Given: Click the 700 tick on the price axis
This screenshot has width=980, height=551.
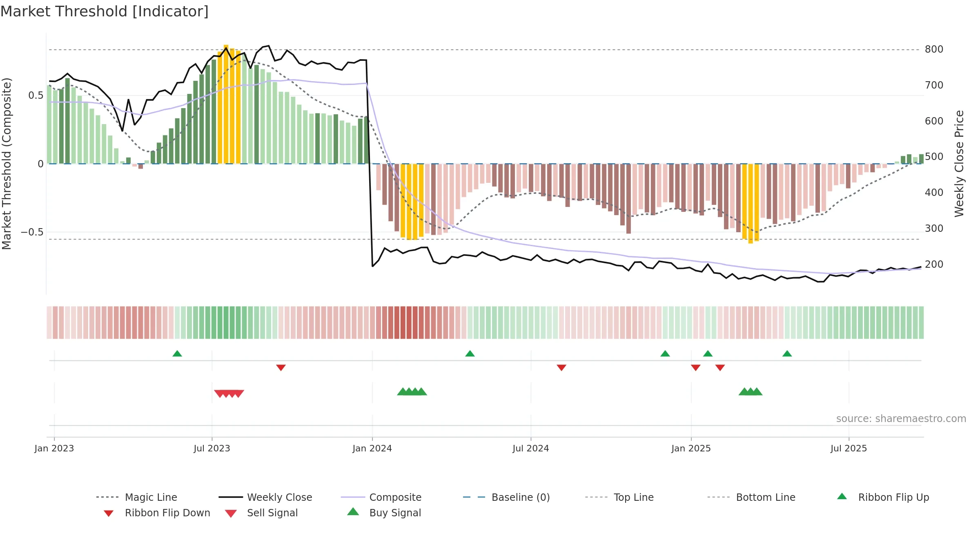Looking at the screenshot, I should (934, 85).
